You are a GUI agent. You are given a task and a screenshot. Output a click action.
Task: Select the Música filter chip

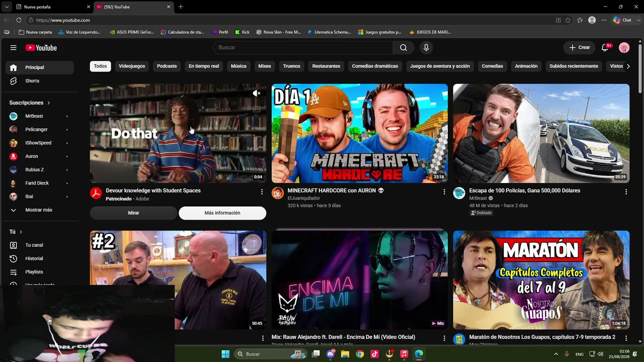238,66
